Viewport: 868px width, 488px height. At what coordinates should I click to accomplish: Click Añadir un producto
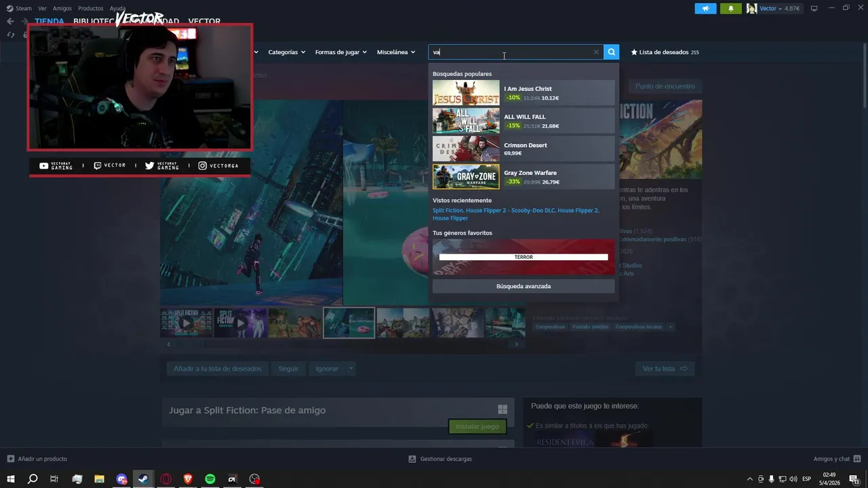tap(37, 459)
